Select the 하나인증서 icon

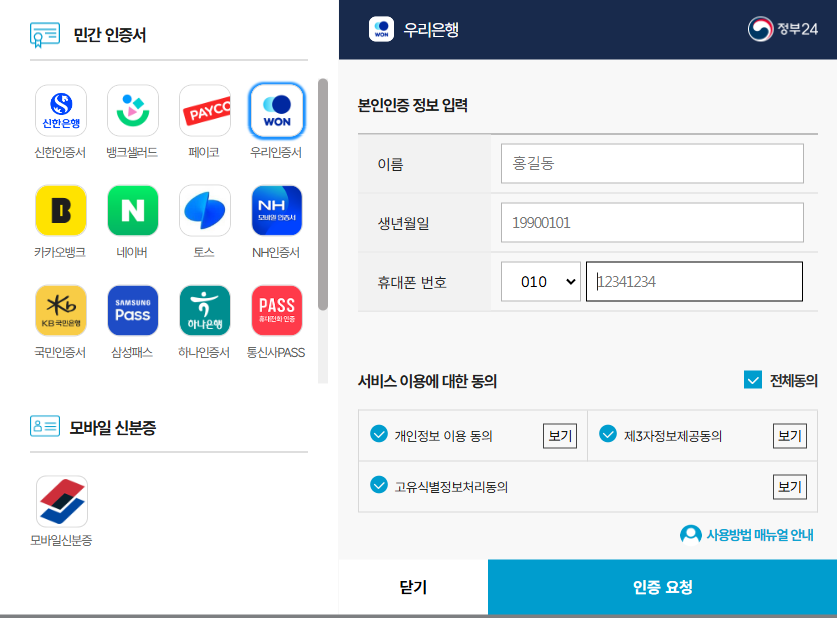(204, 310)
